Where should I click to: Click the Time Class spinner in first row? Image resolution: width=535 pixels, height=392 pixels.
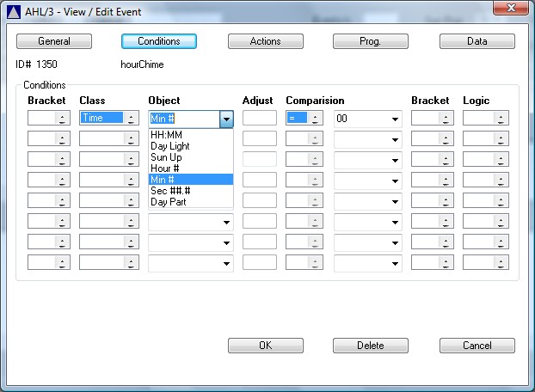pos(132,119)
